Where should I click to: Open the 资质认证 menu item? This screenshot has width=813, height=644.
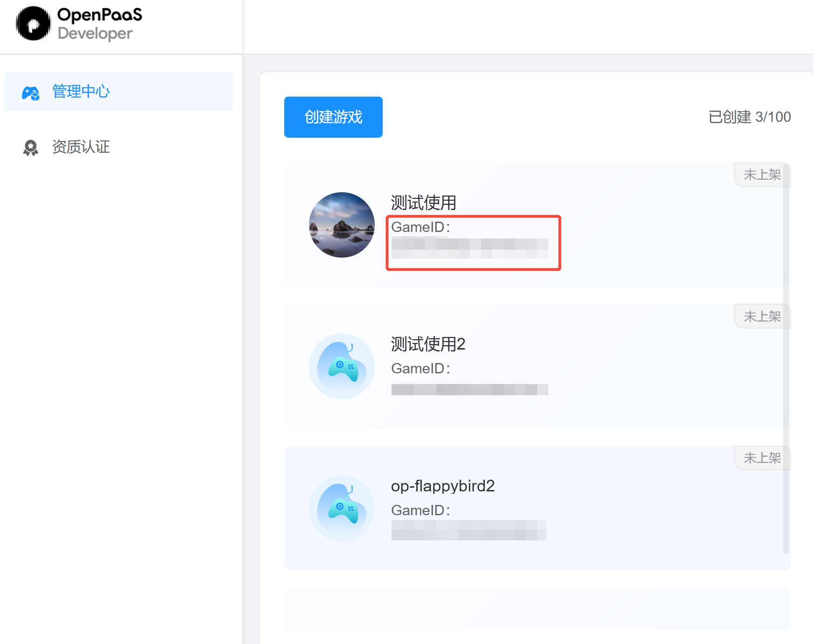[x=119, y=147]
